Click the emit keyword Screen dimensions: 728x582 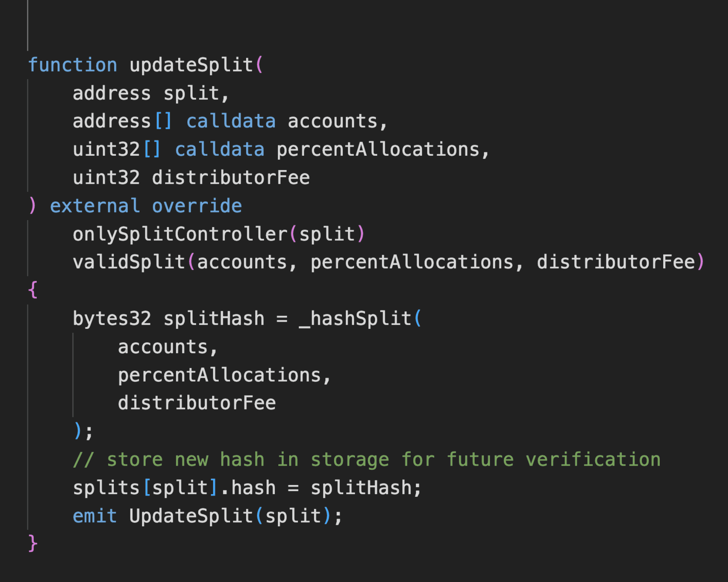(95, 516)
